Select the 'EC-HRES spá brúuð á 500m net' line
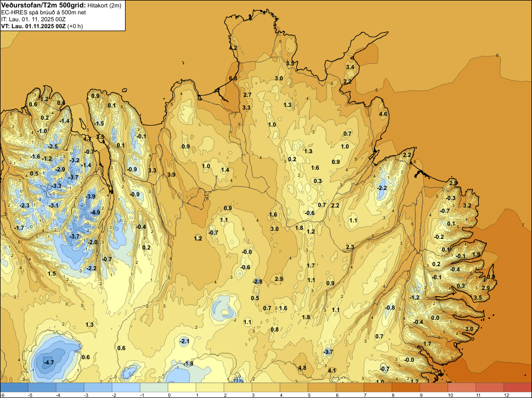This screenshot has height=398, width=532. (44, 13)
